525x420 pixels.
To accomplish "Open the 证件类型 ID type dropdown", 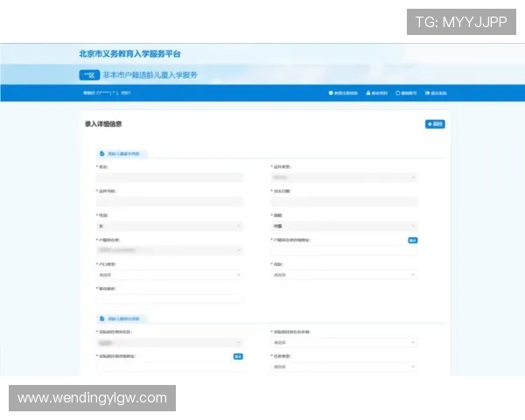I will 344,177.
